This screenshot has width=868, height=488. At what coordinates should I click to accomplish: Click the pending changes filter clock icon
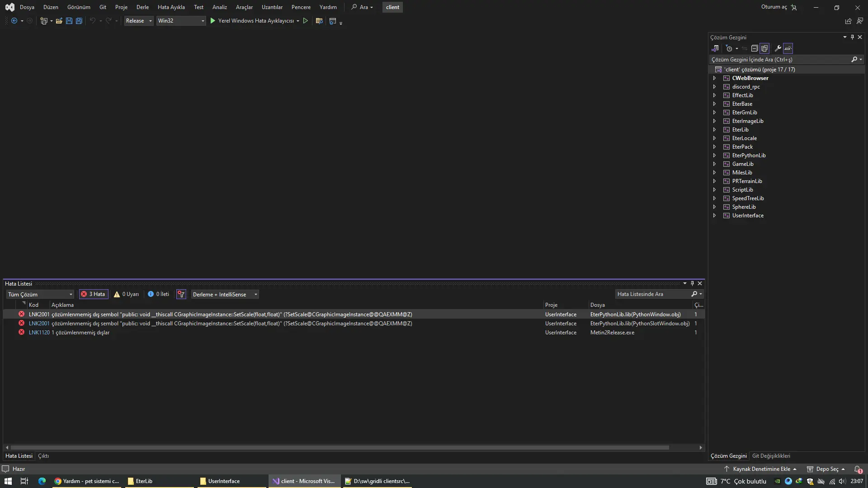pos(729,48)
